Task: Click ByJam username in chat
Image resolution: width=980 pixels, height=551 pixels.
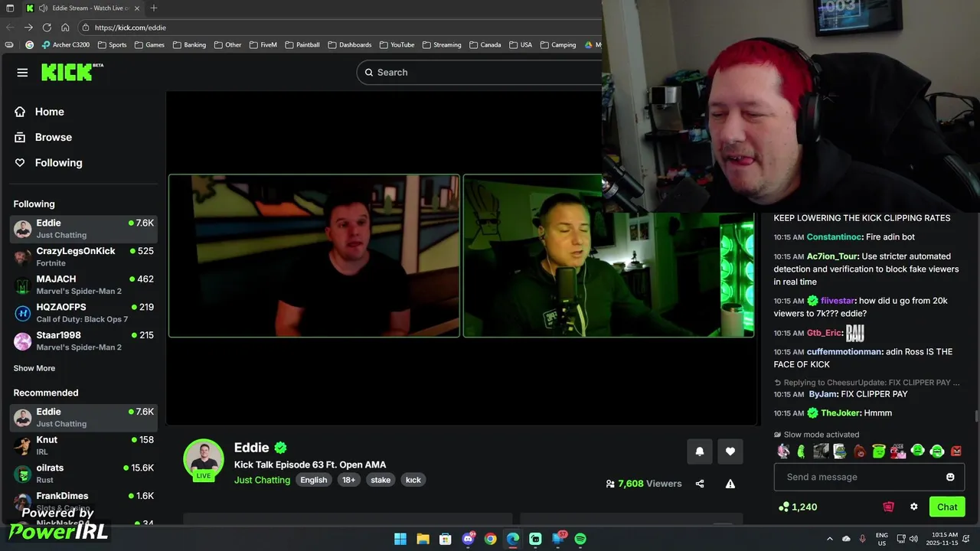Action: 823,394
